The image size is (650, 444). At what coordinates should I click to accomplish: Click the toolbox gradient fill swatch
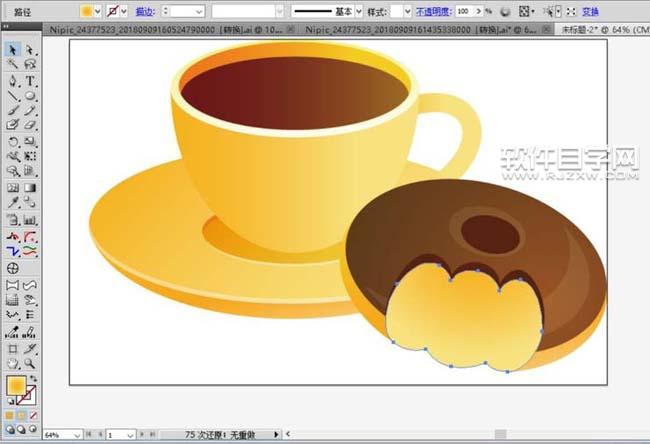click(x=16, y=386)
